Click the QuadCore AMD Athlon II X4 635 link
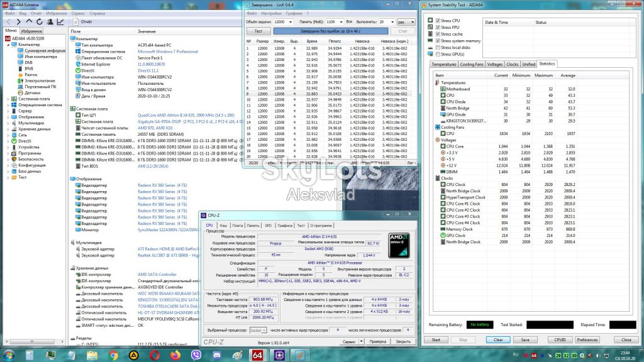The width and height of the screenshot is (644, 362). pyautogui.click(x=186, y=116)
